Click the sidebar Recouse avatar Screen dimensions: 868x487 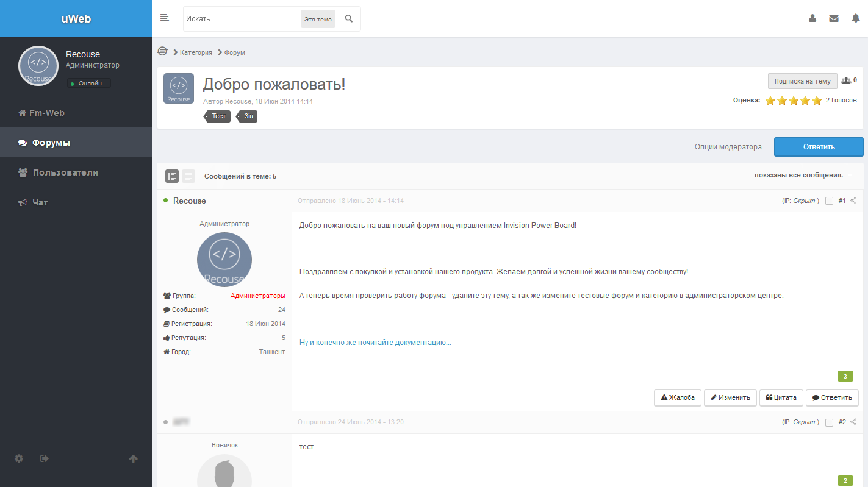pos(38,65)
